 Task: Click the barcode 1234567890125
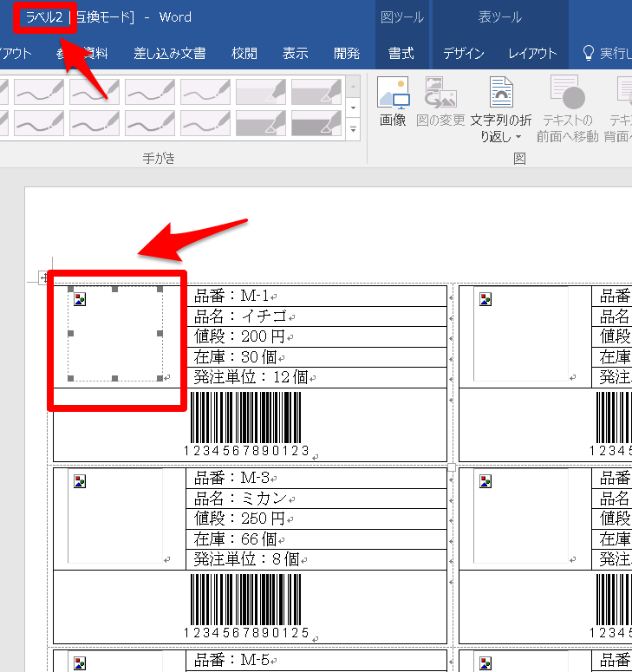click(246, 606)
